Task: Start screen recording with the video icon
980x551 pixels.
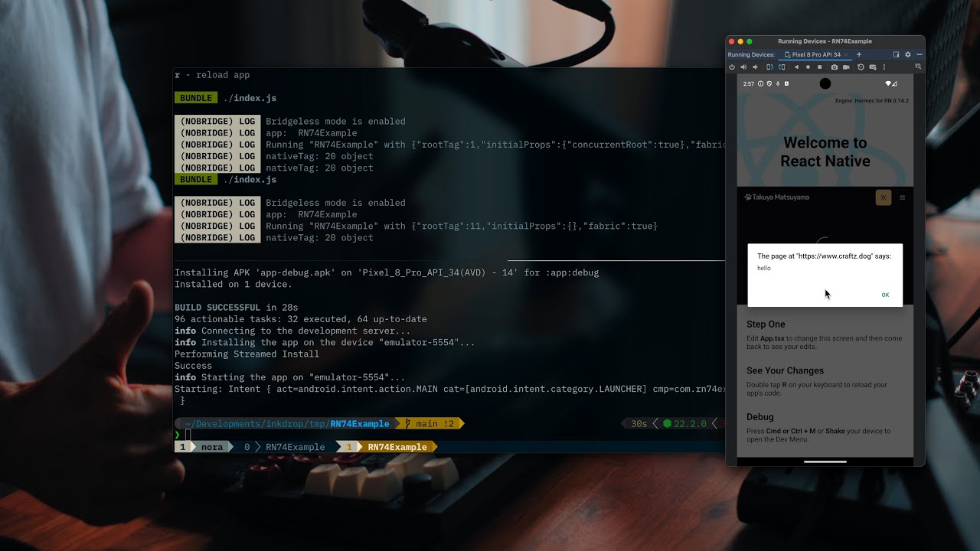Action: pyautogui.click(x=846, y=67)
